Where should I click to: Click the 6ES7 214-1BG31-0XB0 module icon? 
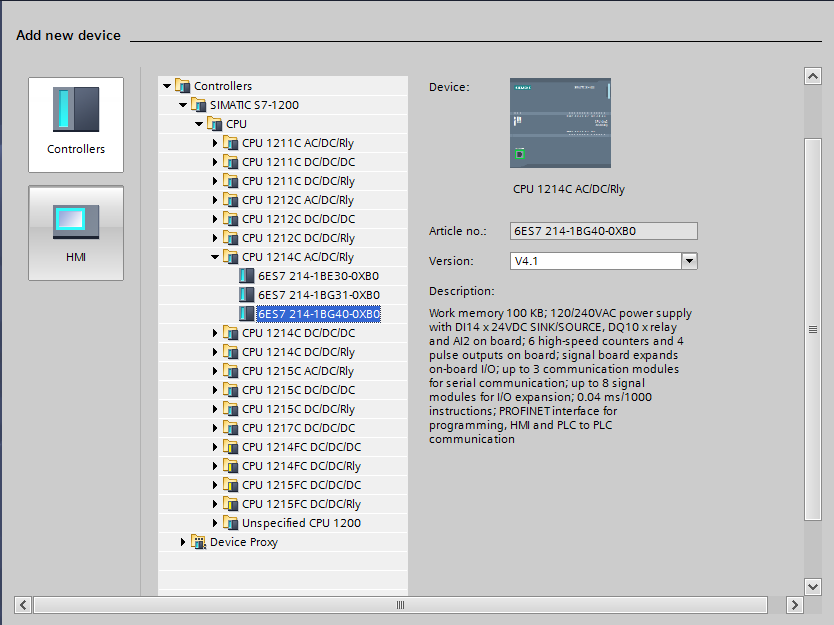tap(246, 295)
